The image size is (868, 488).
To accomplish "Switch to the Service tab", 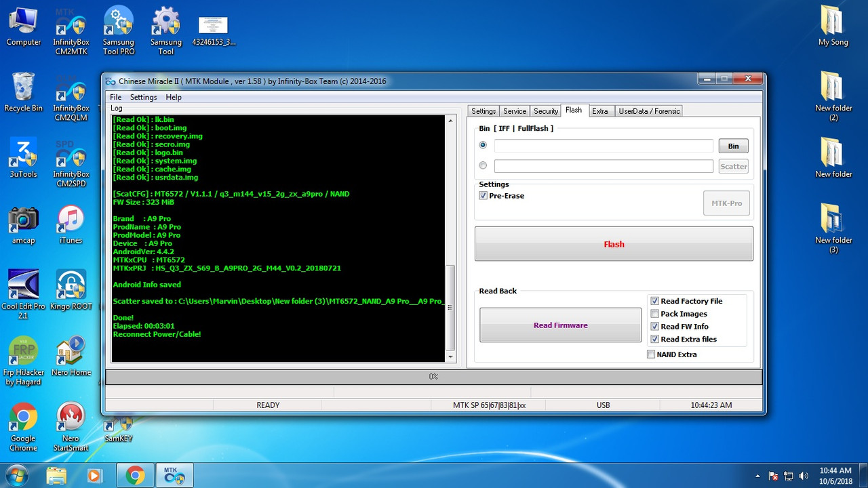I will point(515,111).
